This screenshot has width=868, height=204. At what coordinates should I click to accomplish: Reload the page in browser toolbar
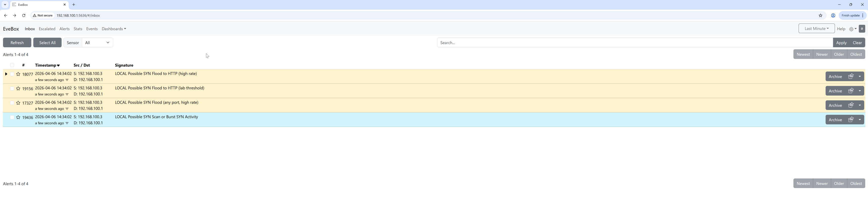tap(23, 15)
